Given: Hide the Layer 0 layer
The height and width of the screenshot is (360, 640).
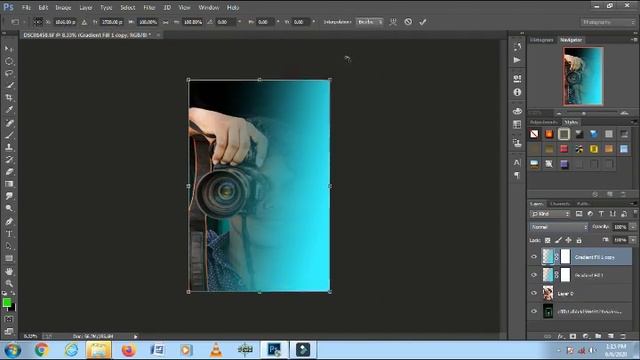Looking at the screenshot, I should click(534, 293).
